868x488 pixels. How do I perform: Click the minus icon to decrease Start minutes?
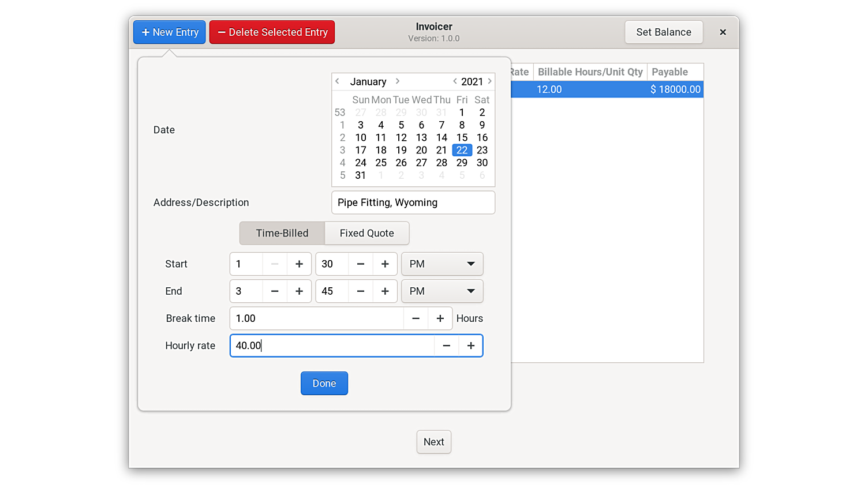click(360, 264)
